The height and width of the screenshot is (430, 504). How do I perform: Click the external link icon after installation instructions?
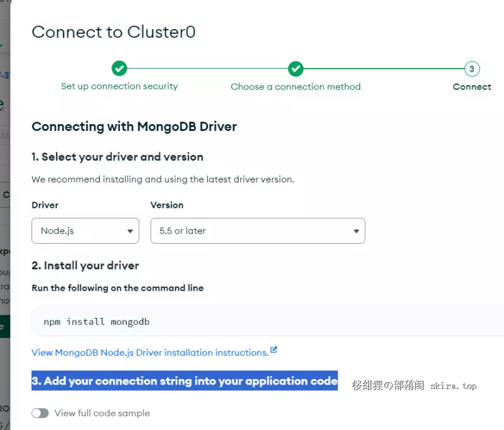click(273, 349)
